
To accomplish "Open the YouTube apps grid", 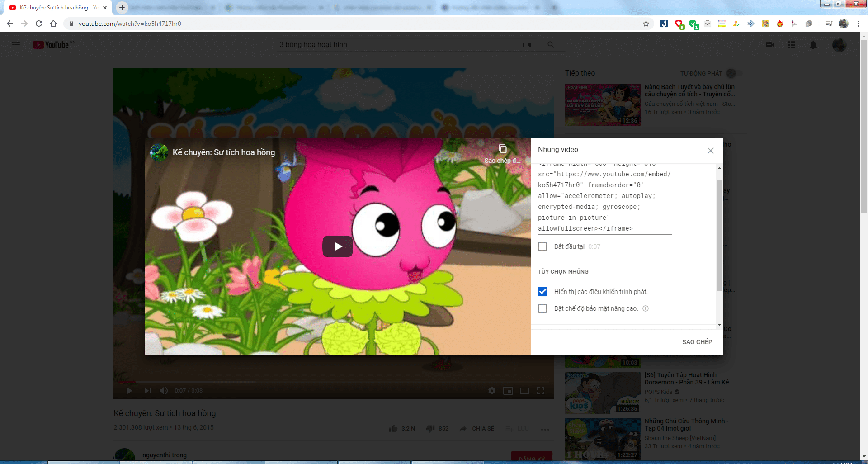I will [x=792, y=45].
